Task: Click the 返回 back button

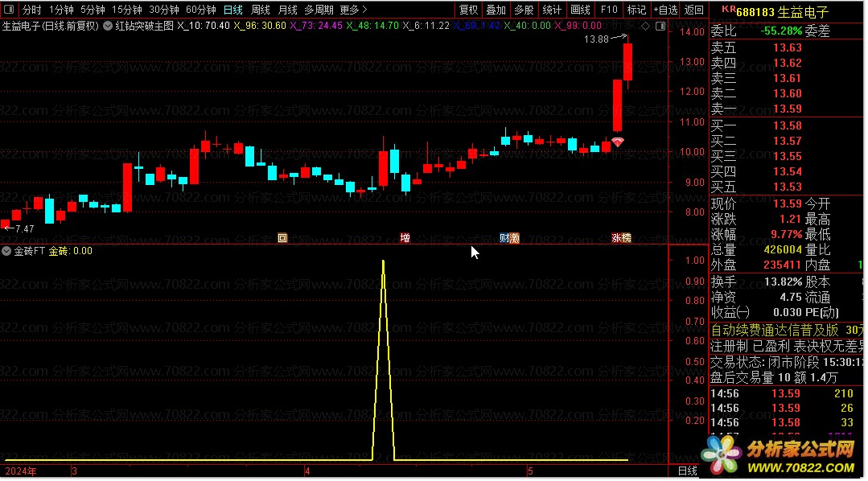Action: 693,10
